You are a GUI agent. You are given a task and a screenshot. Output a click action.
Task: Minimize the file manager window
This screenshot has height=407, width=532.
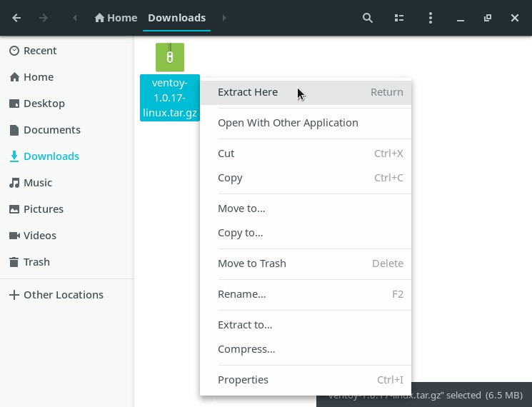point(461,20)
